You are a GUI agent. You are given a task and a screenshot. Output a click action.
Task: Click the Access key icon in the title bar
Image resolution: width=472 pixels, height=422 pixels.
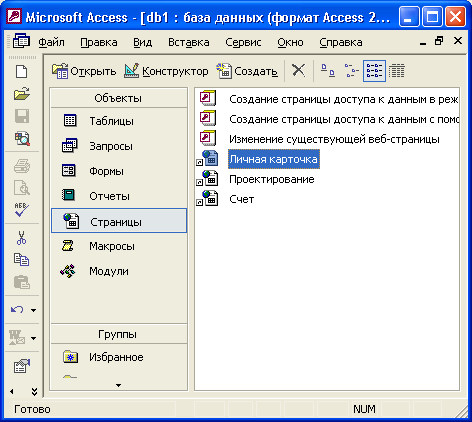pyautogui.click(x=14, y=16)
